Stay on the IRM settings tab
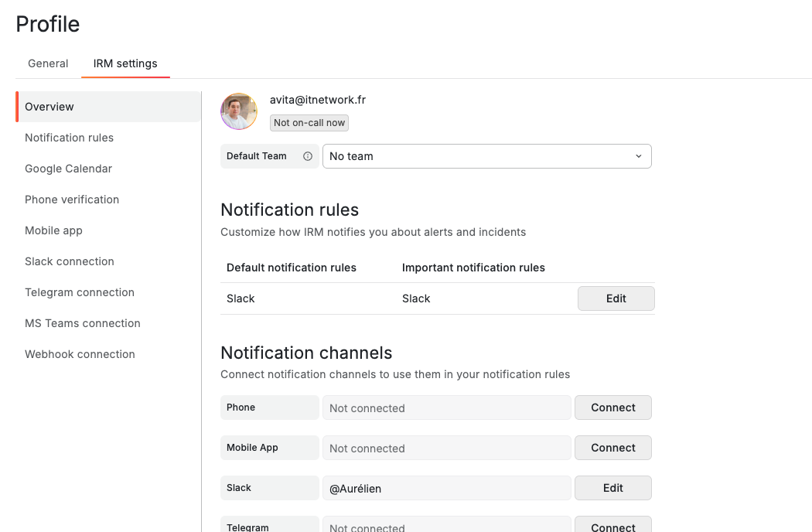This screenshot has height=532, width=812. pyautogui.click(x=125, y=63)
